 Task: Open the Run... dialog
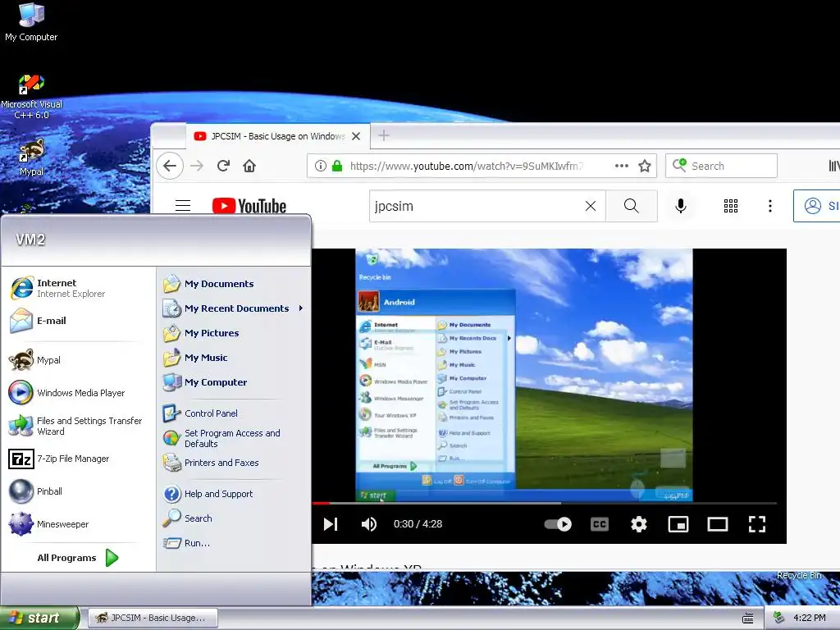pyautogui.click(x=186, y=543)
